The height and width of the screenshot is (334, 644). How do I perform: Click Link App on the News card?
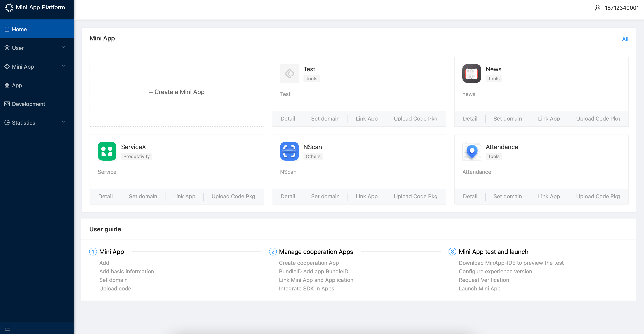[x=549, y=119]
